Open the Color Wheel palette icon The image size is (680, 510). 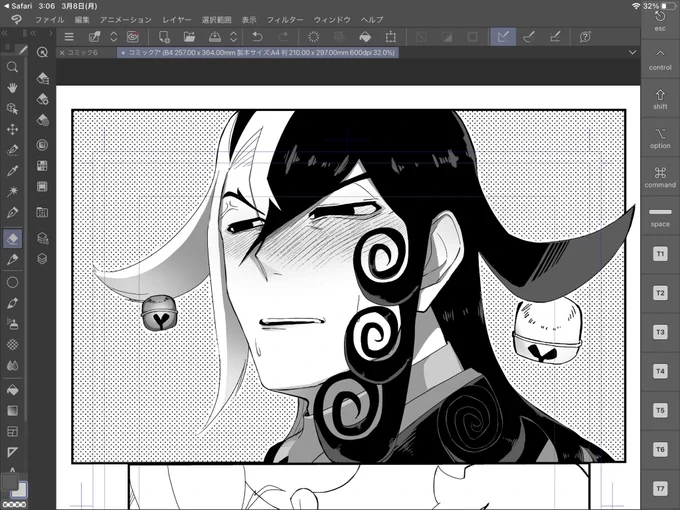click(x=42, y=145)
